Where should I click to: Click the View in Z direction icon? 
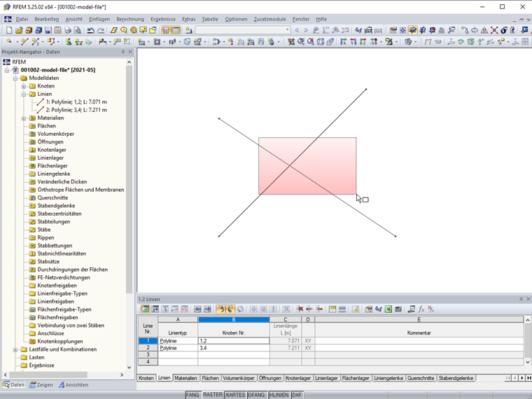(x=363, y=42)
